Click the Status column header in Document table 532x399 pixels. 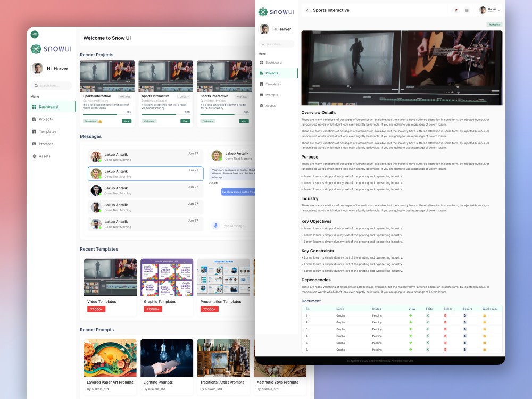click(377, 309)
